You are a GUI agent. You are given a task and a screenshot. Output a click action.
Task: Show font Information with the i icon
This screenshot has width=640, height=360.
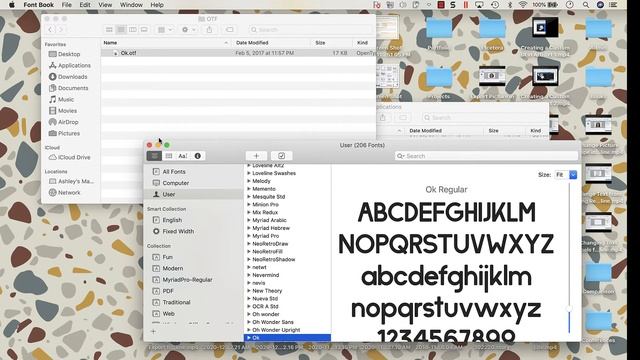[198, 156]
